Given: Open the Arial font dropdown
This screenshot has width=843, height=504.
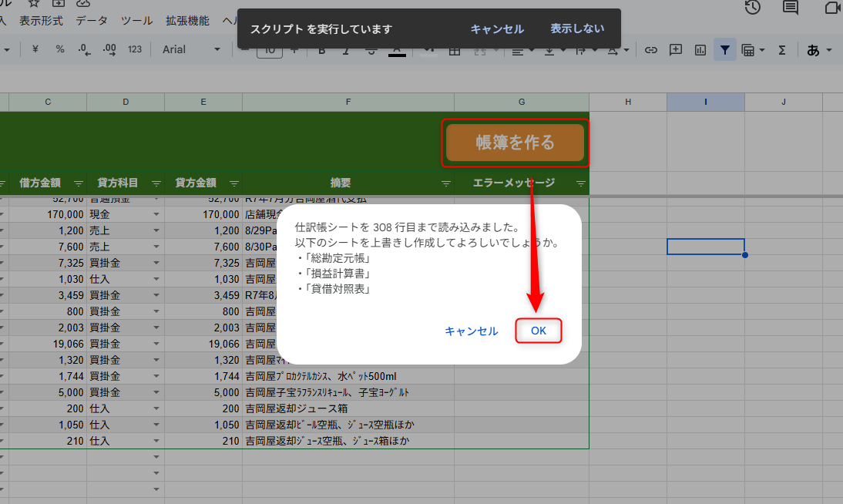Looking at the screenshot, I should click(x=191, y=49).
